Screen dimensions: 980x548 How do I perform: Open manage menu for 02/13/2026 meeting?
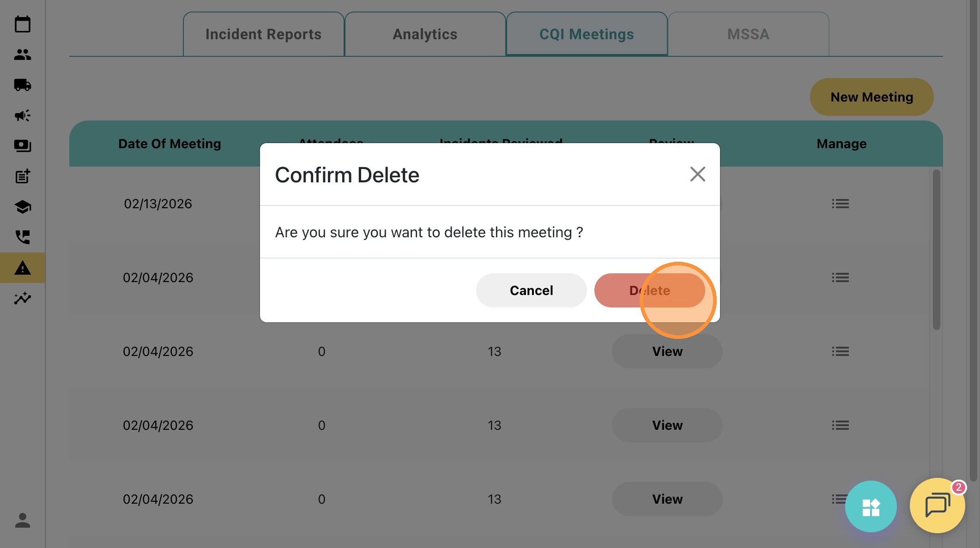pos(841,204)
